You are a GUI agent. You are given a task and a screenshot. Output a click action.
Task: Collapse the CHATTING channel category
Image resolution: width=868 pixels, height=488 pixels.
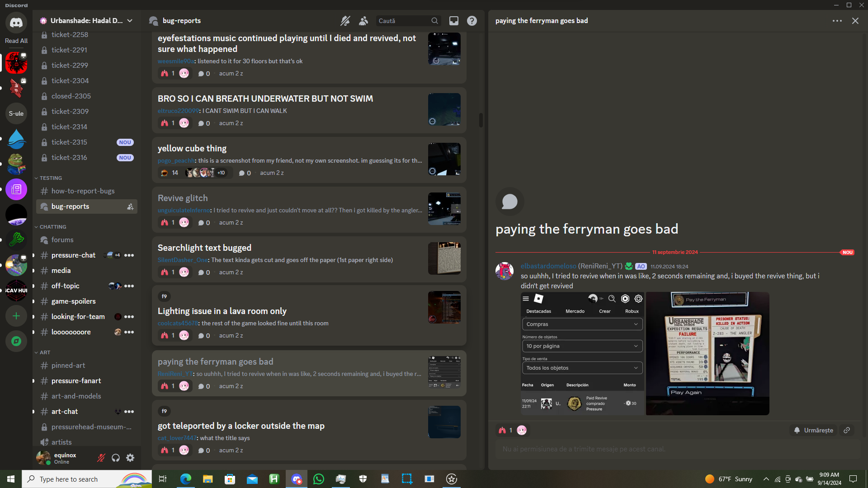point(52,227)
